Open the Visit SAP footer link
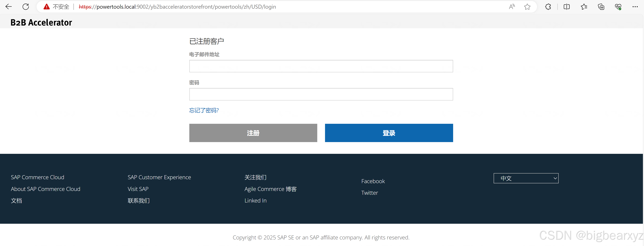The image size is (644, 246). pyautogui.click(x=138, y=189)
